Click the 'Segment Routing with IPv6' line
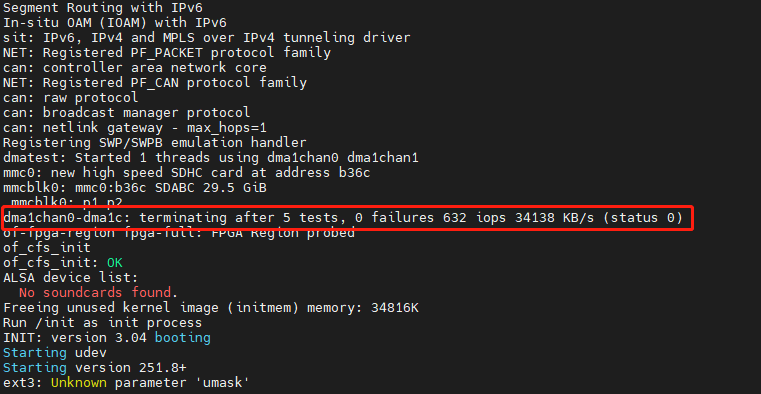The image size is (761, 394). pos(103,8)
